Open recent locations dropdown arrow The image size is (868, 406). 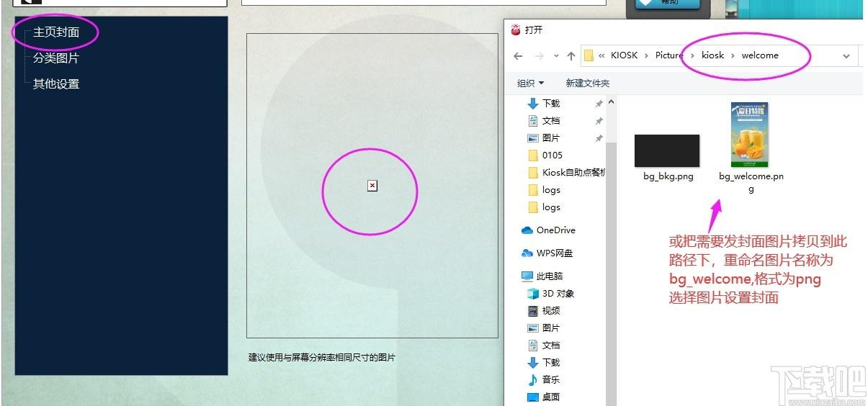[x=556, y=55]
